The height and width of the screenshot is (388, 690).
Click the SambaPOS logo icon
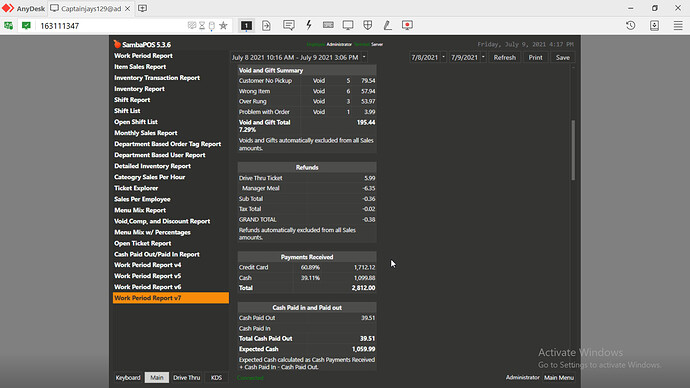(117, 44)
